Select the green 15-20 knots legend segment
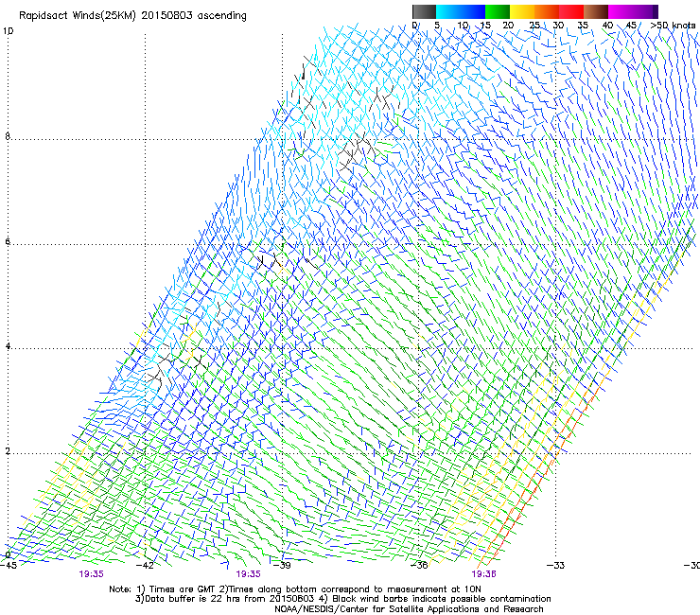This screenshot has height=615, width=700. coord(498,11)
